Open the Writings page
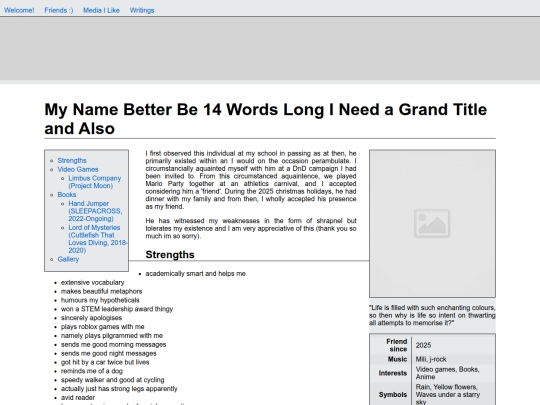The height and width of the screenshot is (405, 540). coord(142,10)
